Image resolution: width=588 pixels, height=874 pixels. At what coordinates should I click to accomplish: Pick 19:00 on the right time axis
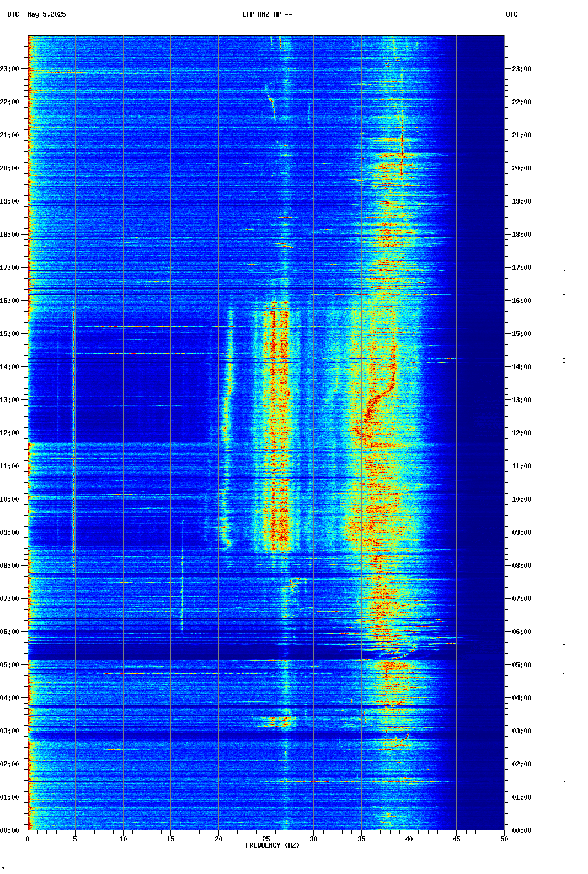pyautogui.click(x=522, y=201)
